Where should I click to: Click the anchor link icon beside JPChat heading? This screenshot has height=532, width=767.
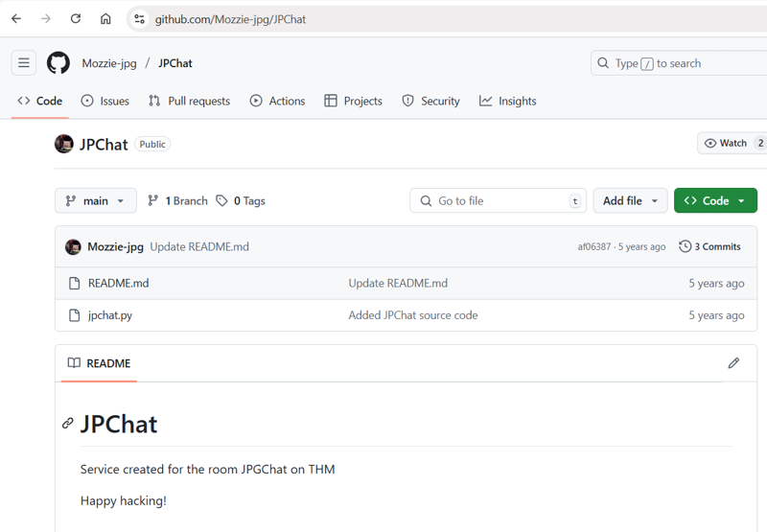click(x=68, y=424)
